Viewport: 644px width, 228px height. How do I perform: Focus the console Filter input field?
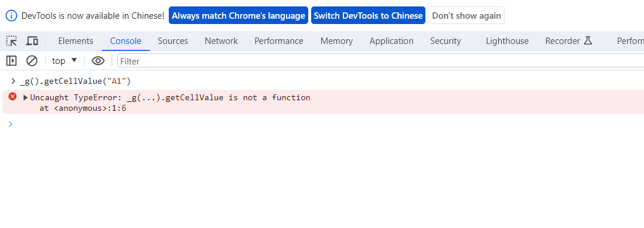point(381,61)
